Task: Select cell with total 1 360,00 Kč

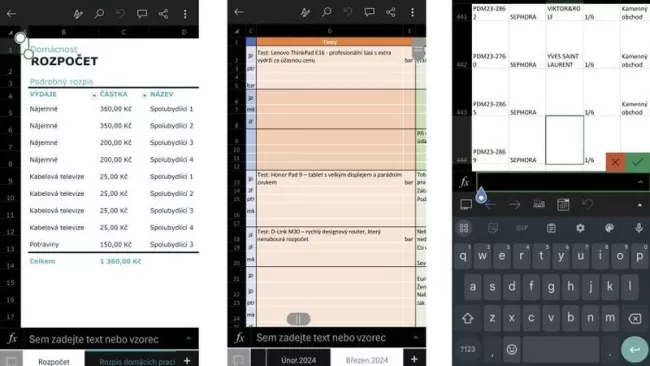Action: click(121, 261)
